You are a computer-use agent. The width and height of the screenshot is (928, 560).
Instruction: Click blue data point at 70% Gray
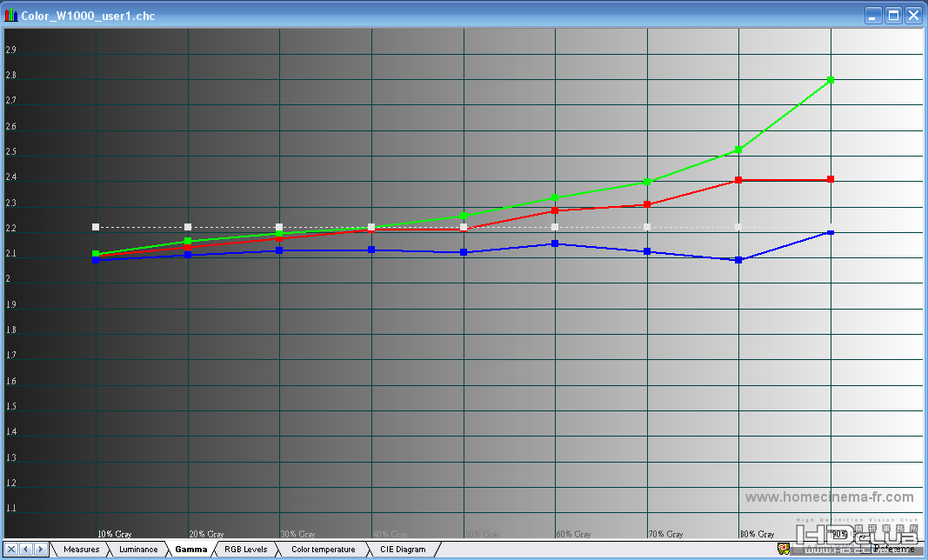647,251
